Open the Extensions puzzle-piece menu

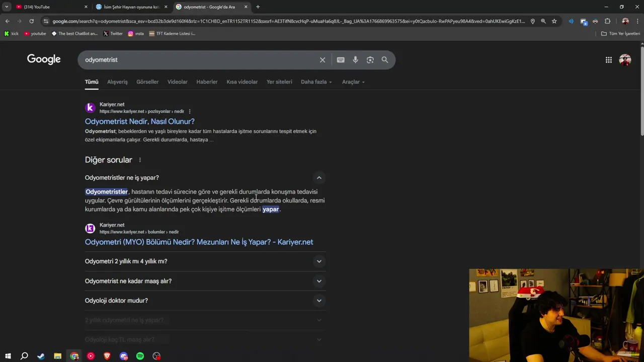point(607,21)
